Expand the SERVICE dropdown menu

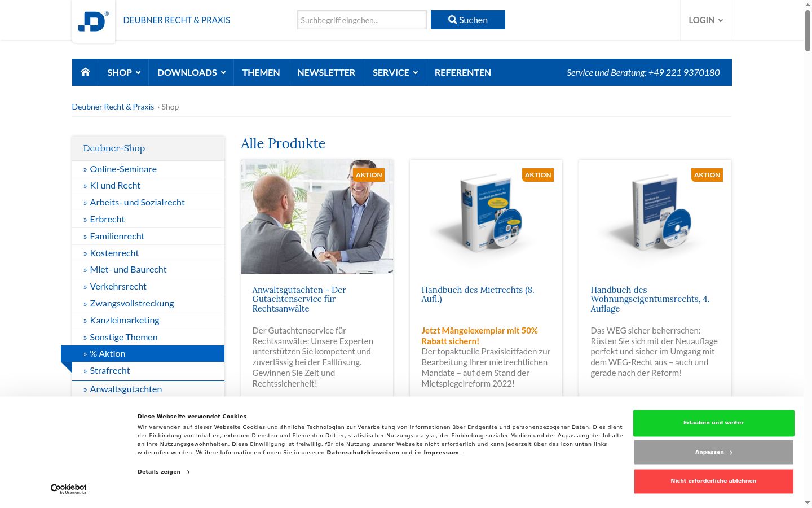click(x=395, y=72)
